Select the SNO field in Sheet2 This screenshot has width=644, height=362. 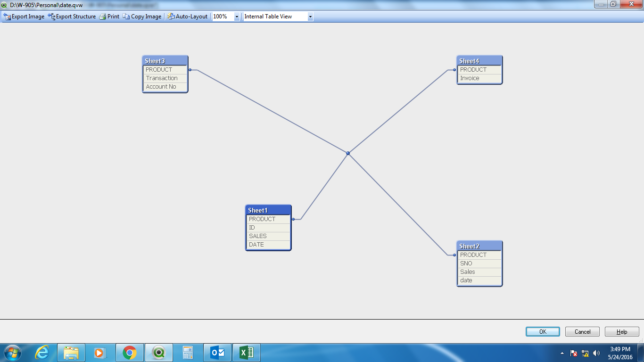tap(479, 263)
